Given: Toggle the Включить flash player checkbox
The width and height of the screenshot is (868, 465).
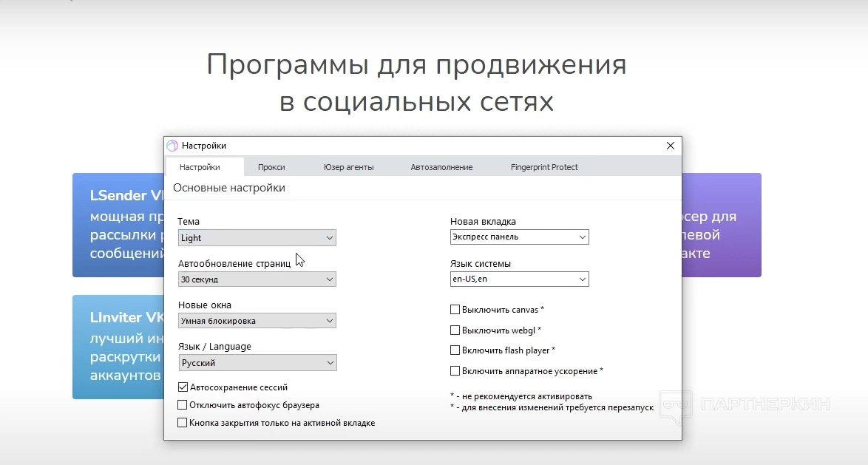Looking at the screenshot, I should click(455, 350).
